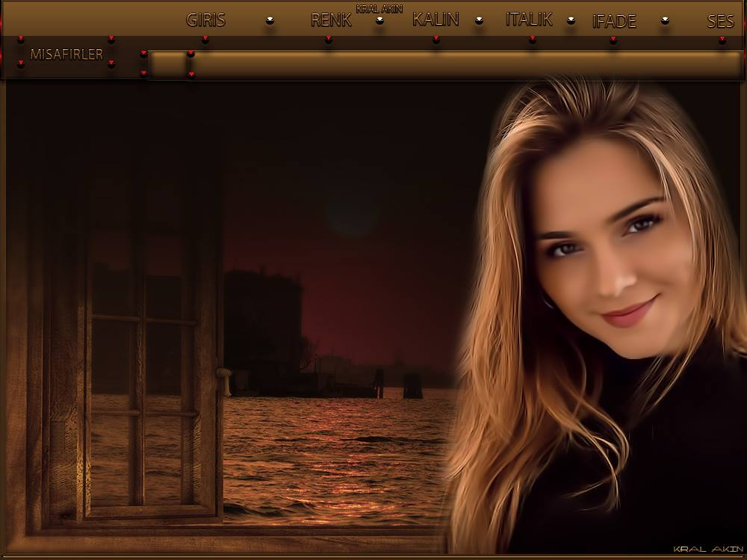Toggle ITALIK italic text
Viewport: 747px width, 560px height.
click(529, 19)
